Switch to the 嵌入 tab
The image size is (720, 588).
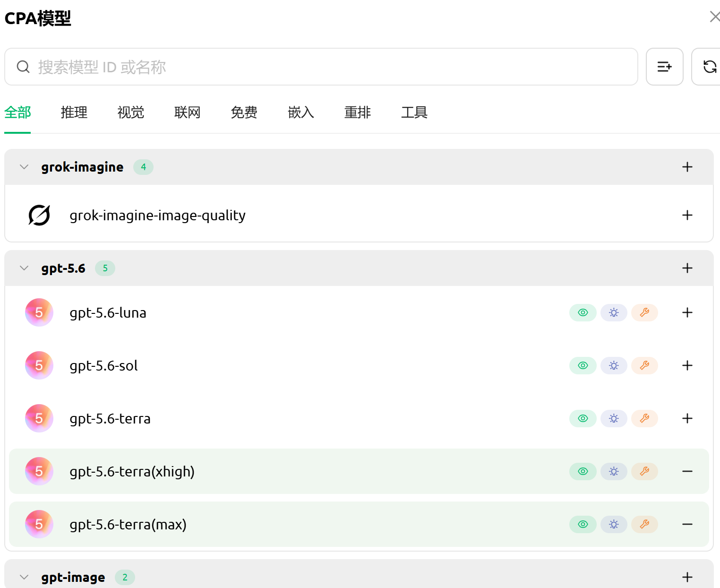(301, 112)
